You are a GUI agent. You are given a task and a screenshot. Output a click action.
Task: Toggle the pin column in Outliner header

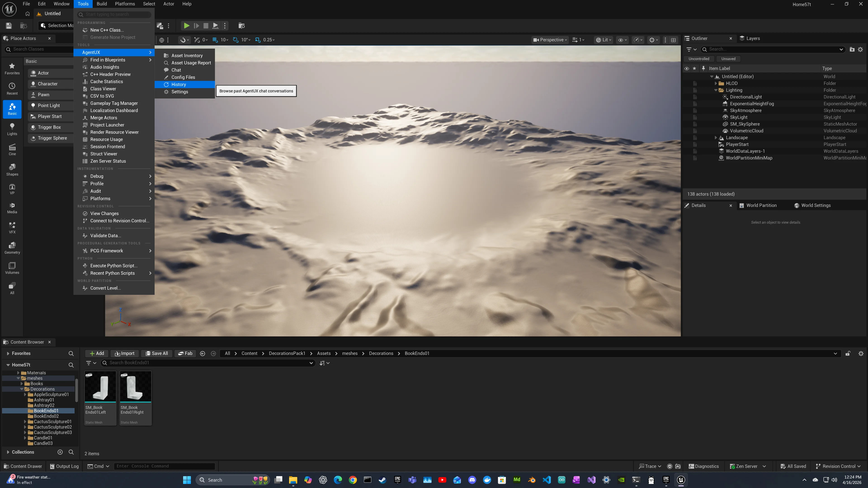(703, 68)
